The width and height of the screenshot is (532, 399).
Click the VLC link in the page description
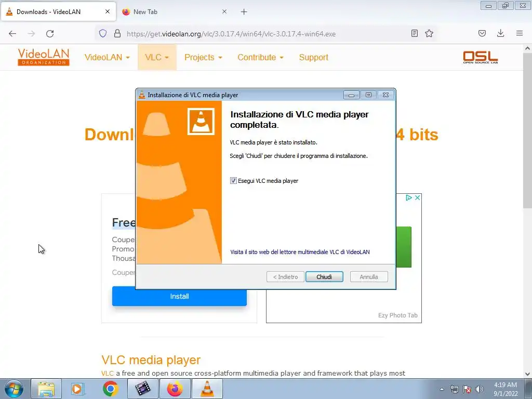pos(107,373)
